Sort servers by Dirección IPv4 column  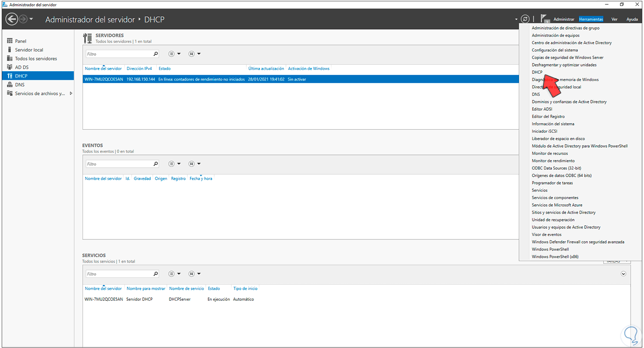(140, 69)
